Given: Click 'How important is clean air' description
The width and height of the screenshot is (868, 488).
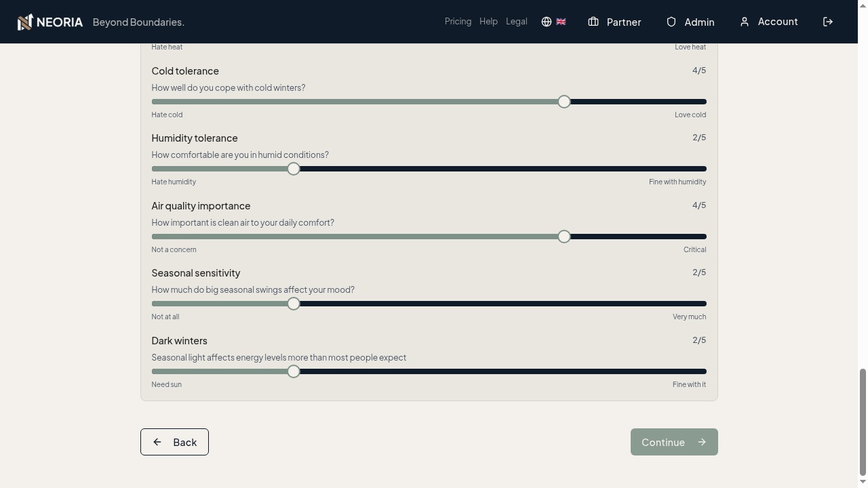Looking at the screenshot, I should (x=243, y=223).
